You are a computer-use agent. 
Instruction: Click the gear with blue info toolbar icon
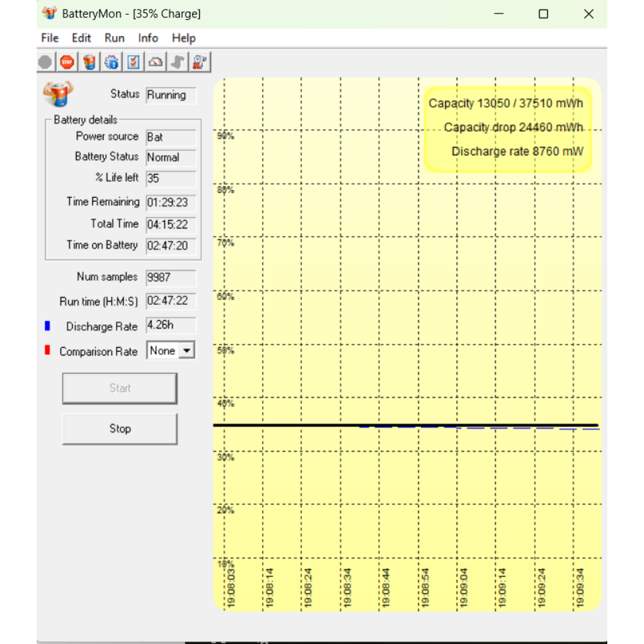click(x=111, y=62)
